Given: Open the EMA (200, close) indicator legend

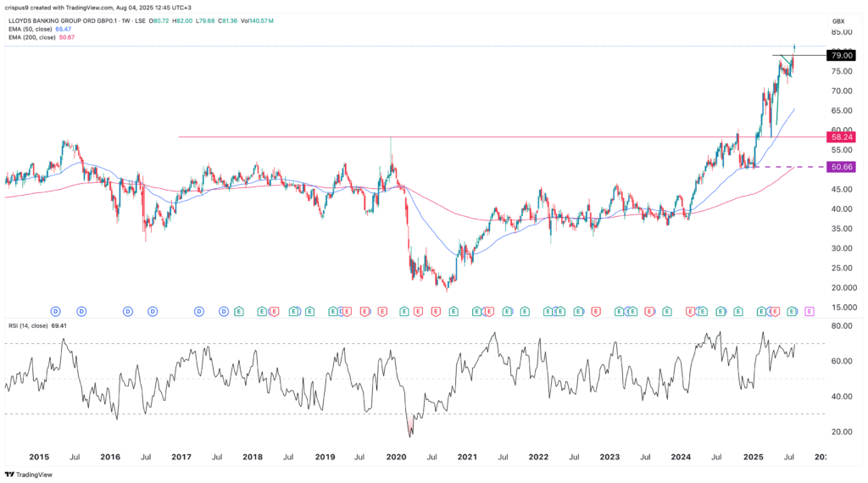Looking at the screenshot, I should pyautogui.click(x=36, y=36).
